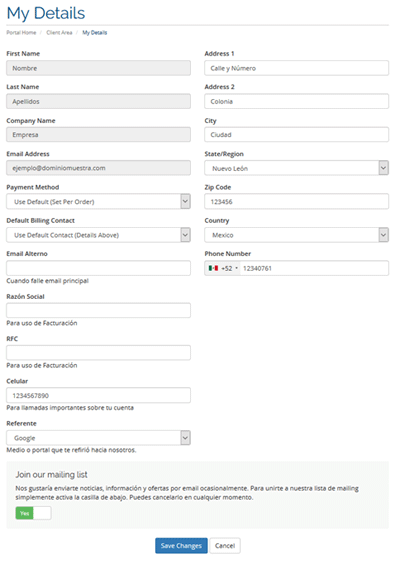Go to Portal Home breadcrumb
Image resolution: width=400 pixels, height=564 pixels.
pos(21,32)
